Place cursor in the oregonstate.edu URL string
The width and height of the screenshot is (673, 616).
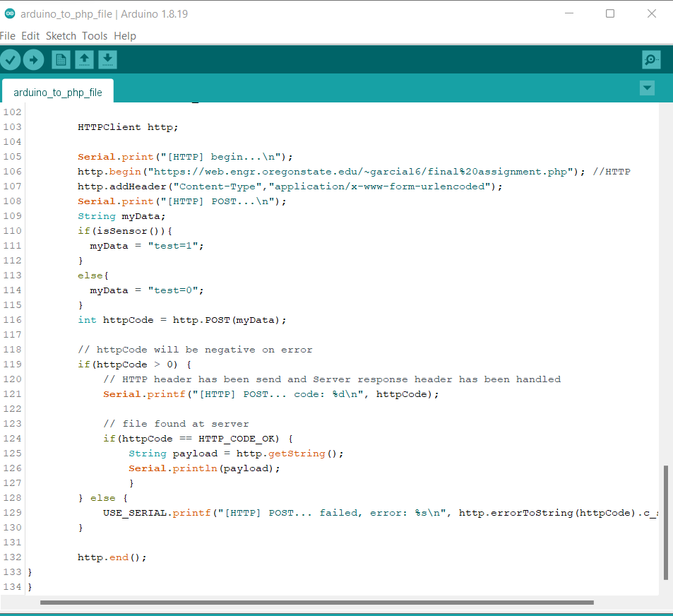tap(353, 172)
